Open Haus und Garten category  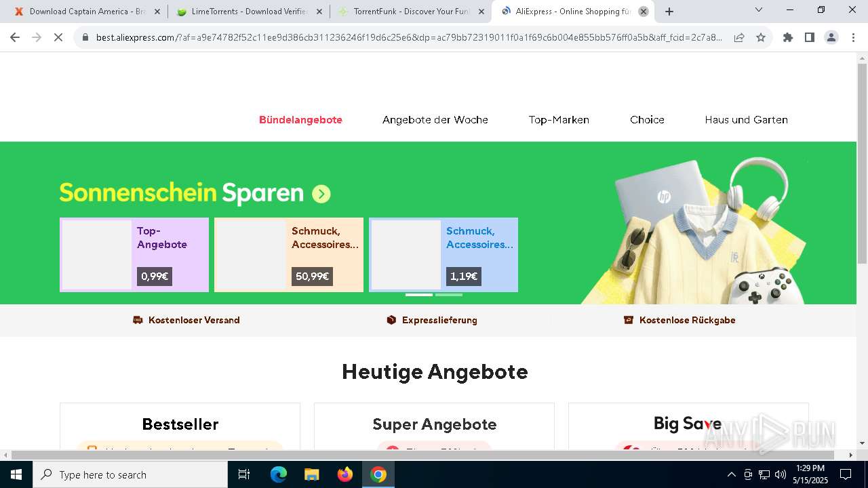click(746, 120)
